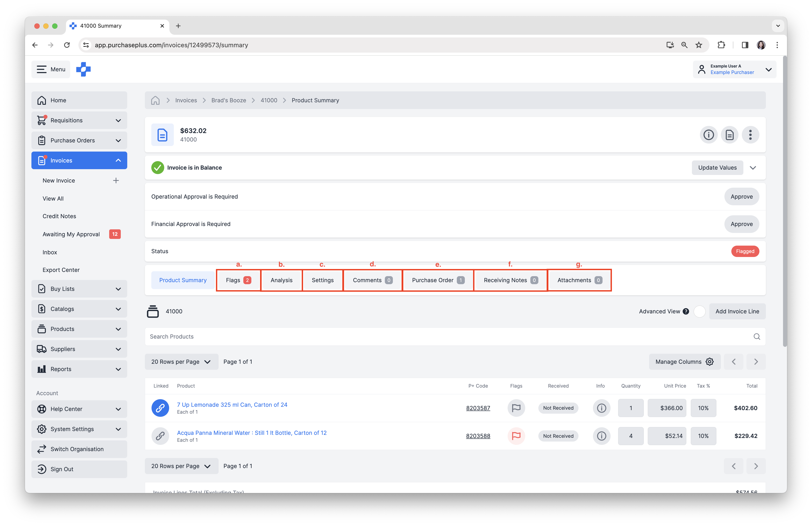Go to next page arrow below table

(756, 466)
